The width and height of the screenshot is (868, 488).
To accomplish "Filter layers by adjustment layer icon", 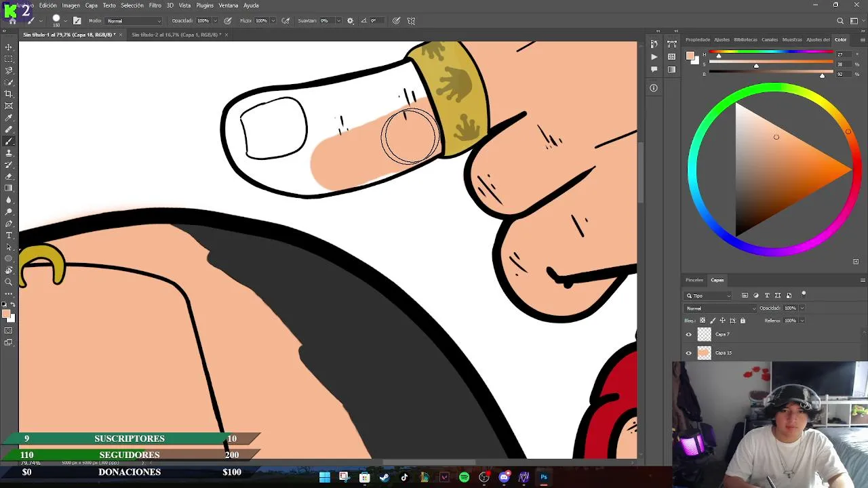I will pos(756,296).
